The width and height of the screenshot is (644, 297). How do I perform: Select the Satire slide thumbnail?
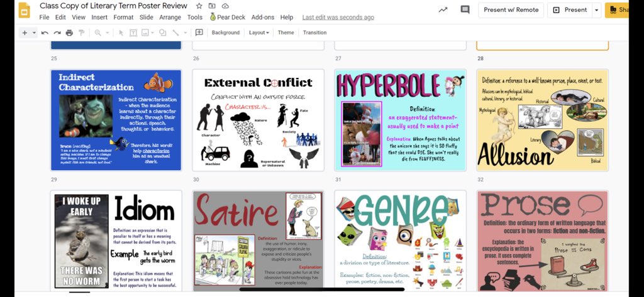[258, 240]
